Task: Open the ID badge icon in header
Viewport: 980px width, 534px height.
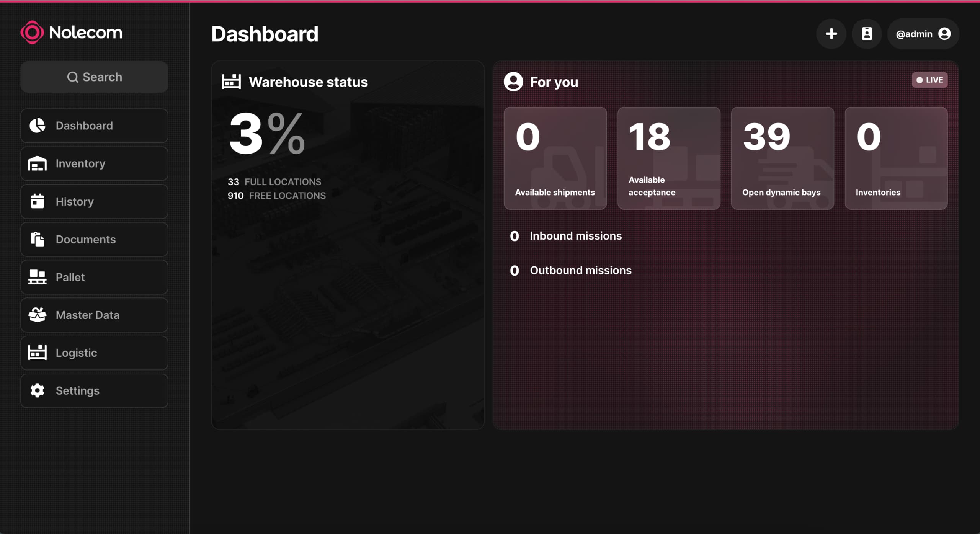Action: (867, 34)
